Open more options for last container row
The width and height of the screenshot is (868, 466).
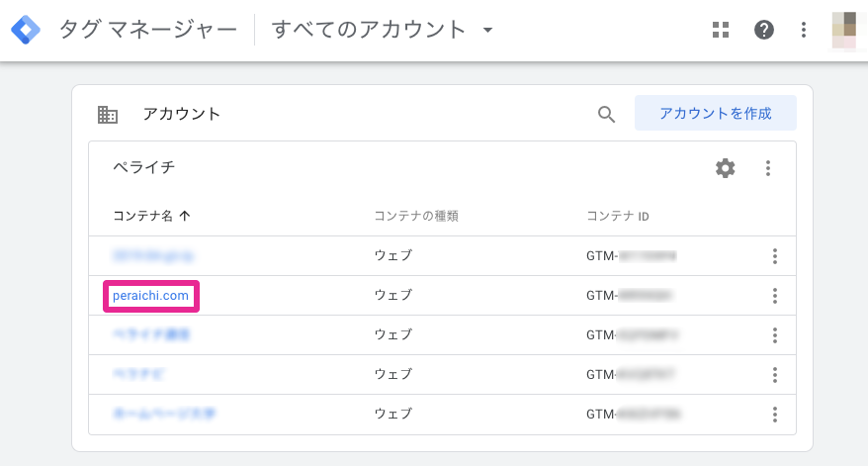(774, 415)
